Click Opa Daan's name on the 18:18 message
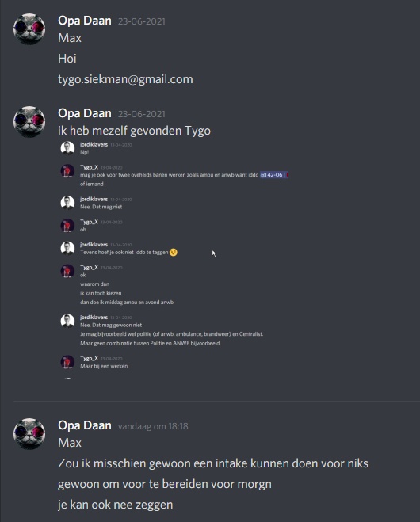420x522 pixels. click(85, 425)
